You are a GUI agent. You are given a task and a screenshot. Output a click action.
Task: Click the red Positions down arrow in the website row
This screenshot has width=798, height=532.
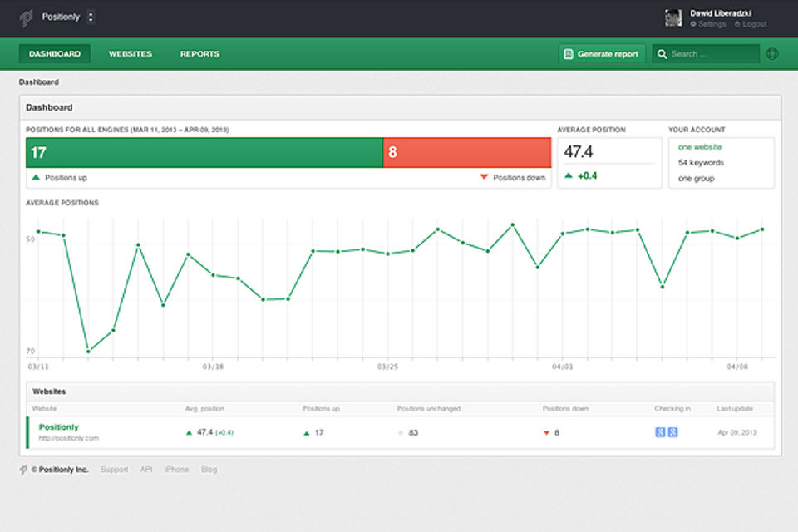pos(546,433)
